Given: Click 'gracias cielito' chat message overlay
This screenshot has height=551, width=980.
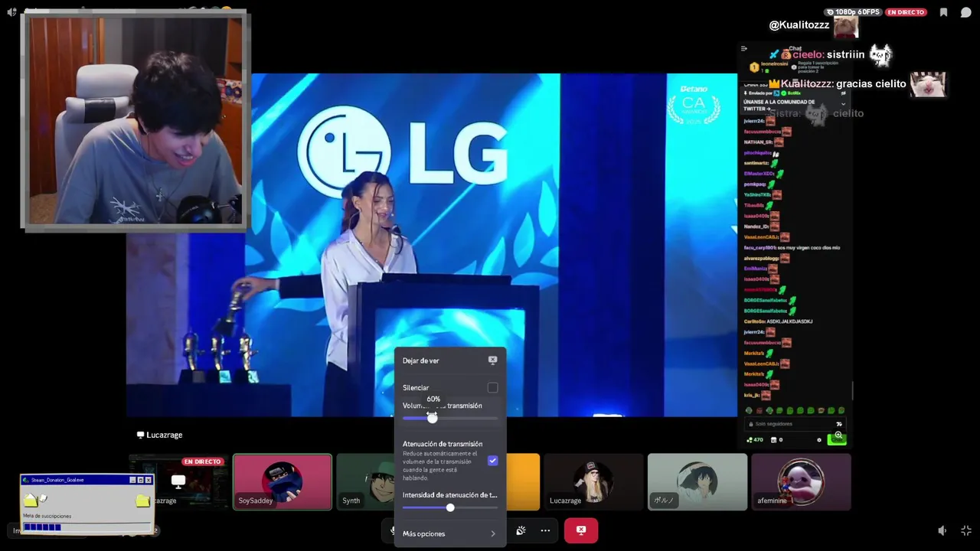Looking at the screenshot, I should click(871, 83).
